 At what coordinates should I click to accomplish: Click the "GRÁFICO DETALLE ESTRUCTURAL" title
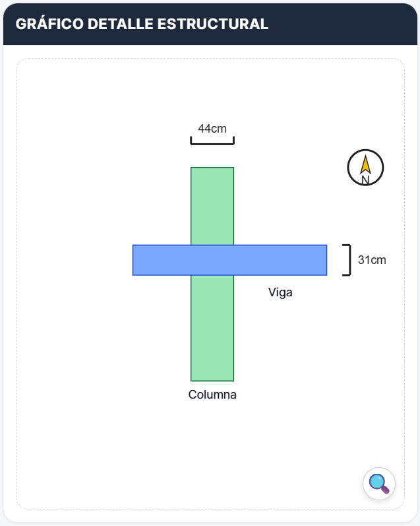point(142,24)
